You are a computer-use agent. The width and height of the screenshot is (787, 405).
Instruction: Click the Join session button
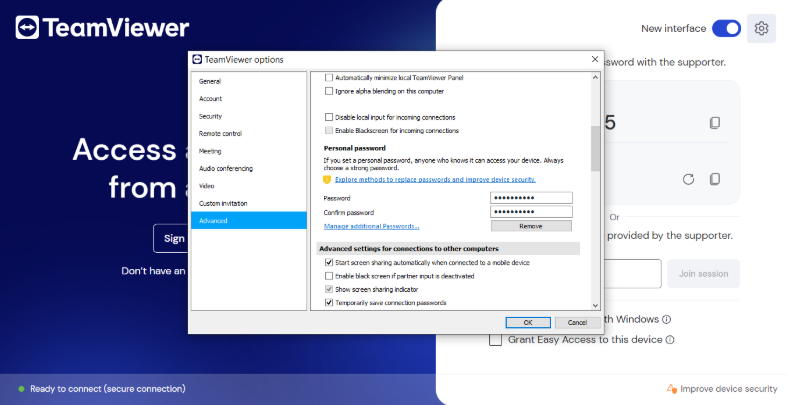703,274
